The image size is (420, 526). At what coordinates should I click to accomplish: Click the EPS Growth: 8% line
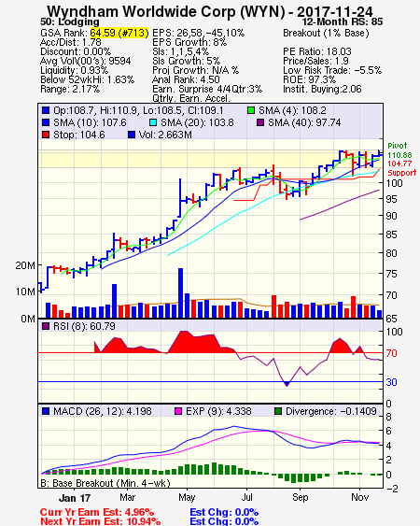(x=189, y=42)
